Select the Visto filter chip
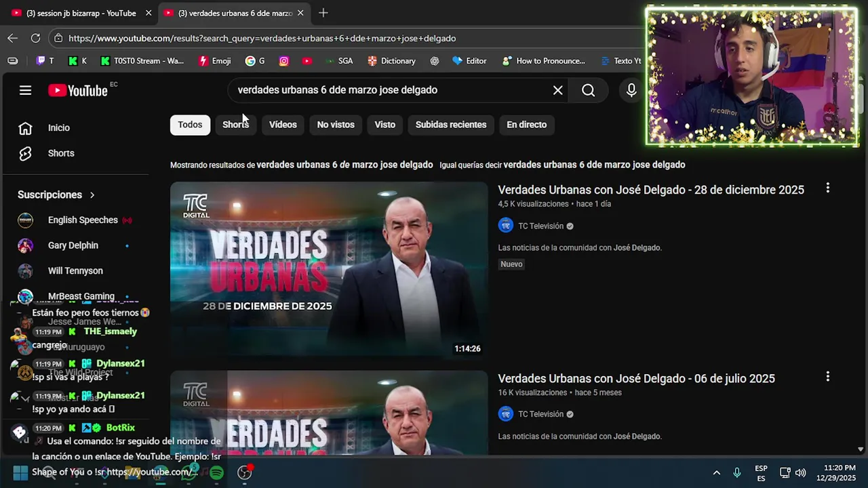This screenshot has width=868, height=488. [384, 125]
